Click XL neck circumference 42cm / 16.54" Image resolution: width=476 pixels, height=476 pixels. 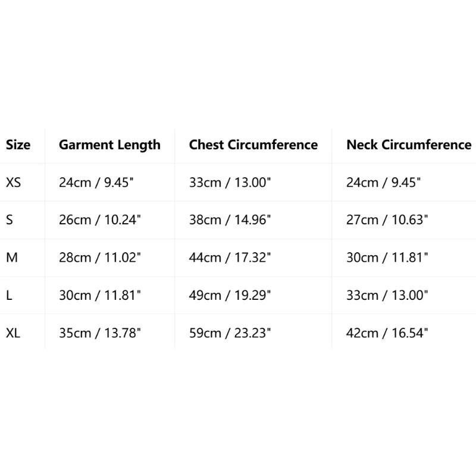pyautogui.click(x=387, y=333)
